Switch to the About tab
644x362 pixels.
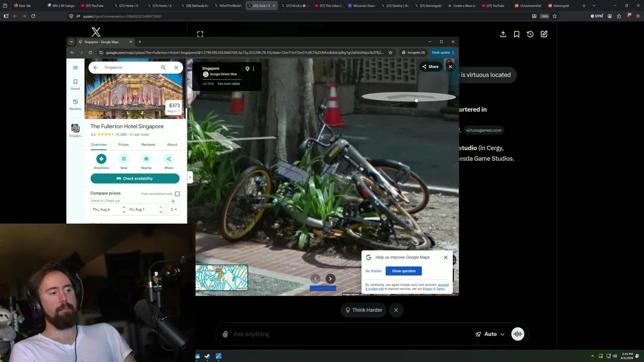coord(172,145)
